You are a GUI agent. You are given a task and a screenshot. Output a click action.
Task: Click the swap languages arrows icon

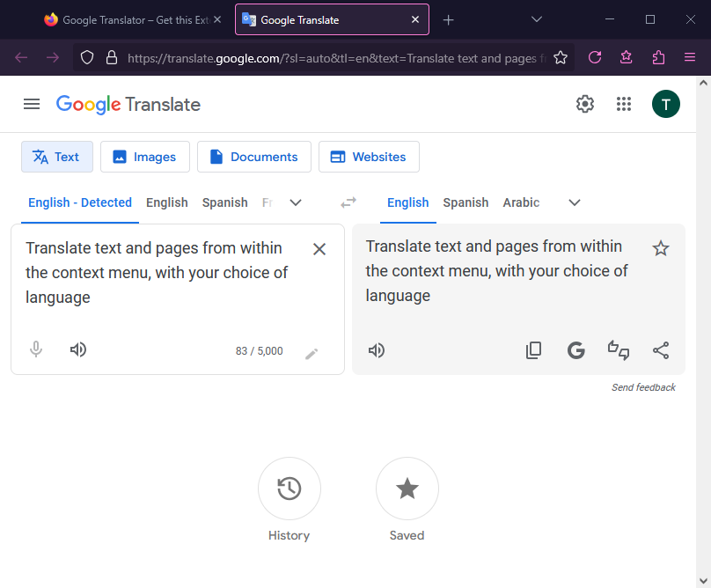tap(348, 202)
